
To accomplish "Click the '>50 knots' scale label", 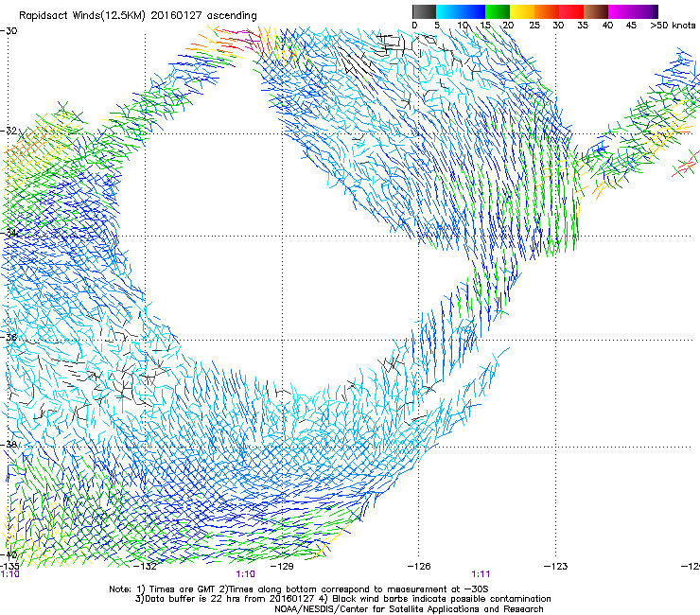I will click(x=673, y=26).
